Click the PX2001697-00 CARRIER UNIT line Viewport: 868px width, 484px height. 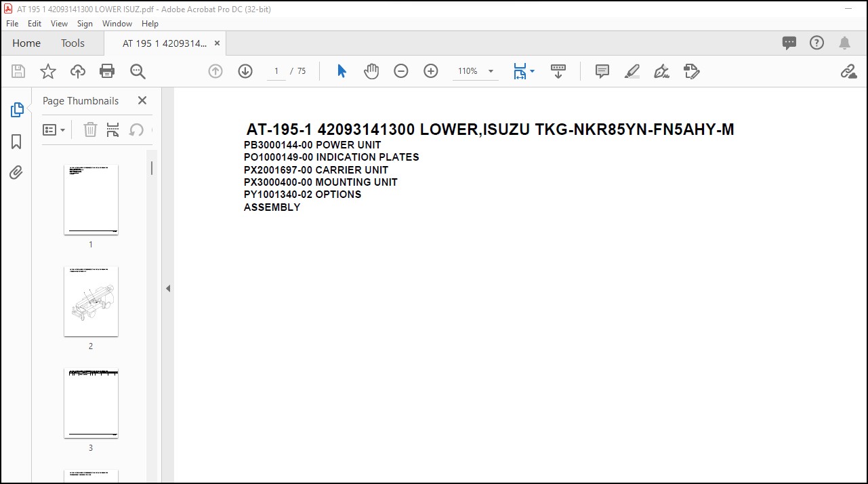click(316, 170)
